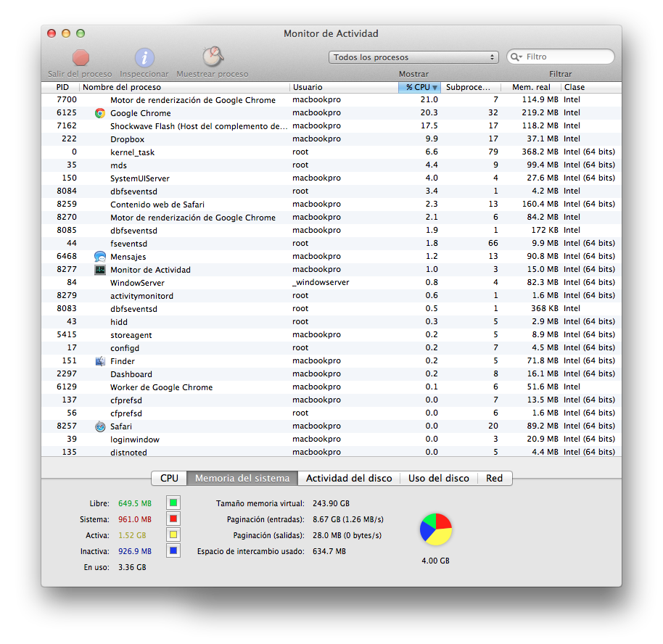Open the Actividad del disco tab
The width and height of the screenshot is (663, 644).
[x=349, y=478]
